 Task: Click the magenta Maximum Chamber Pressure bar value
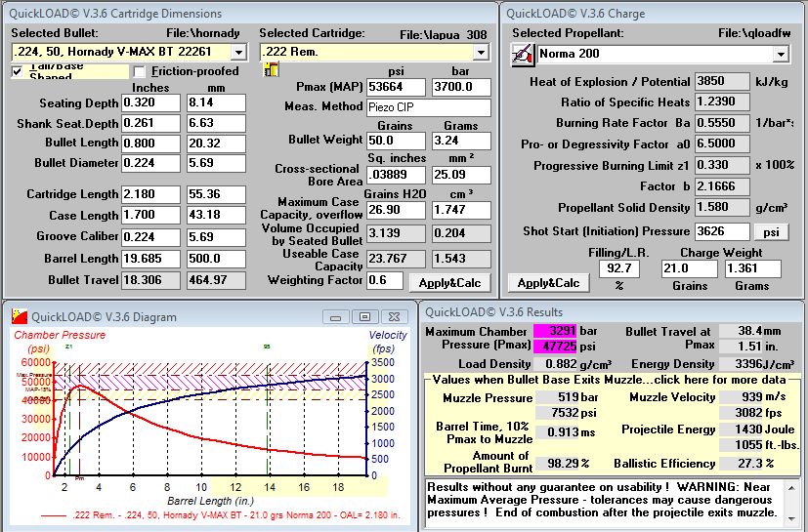click(557, 331)
